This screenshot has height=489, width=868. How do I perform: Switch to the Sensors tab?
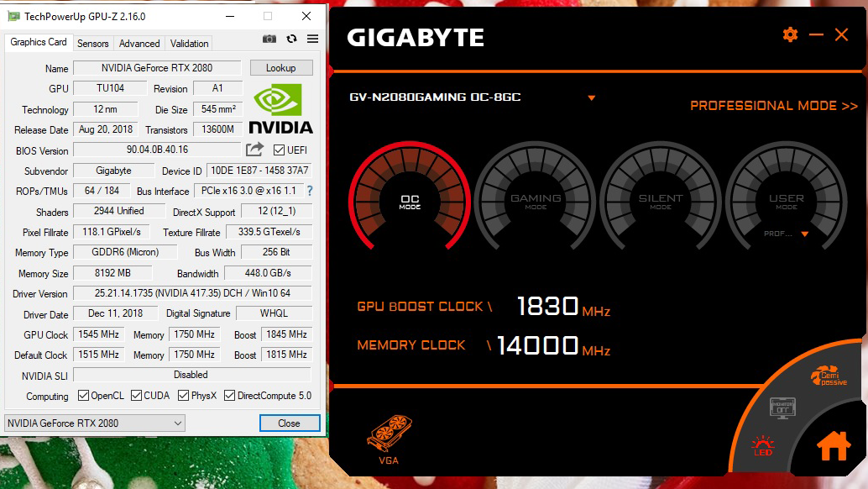click(92, 44)
